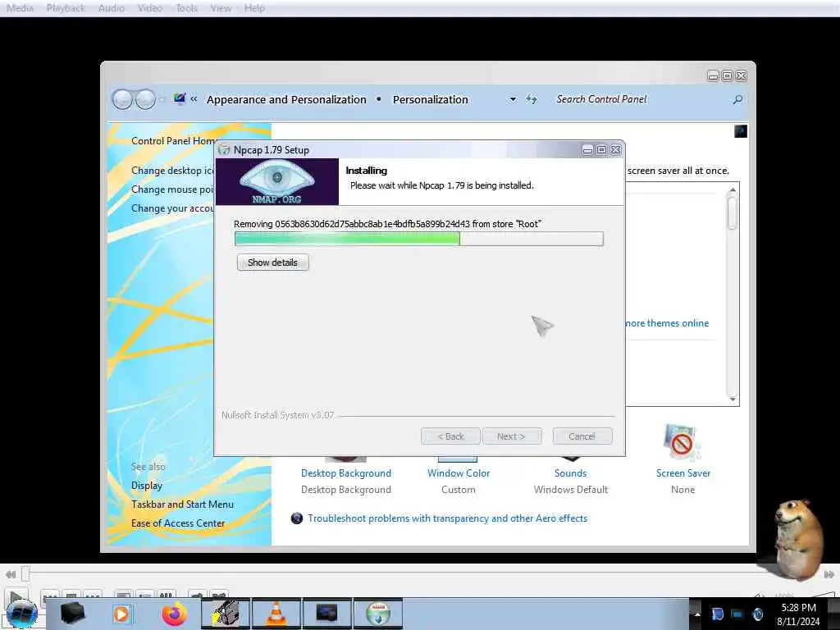This screenshot has height=630, width=840.
Task: Open VLC Video menu
Action: [150, 8]
